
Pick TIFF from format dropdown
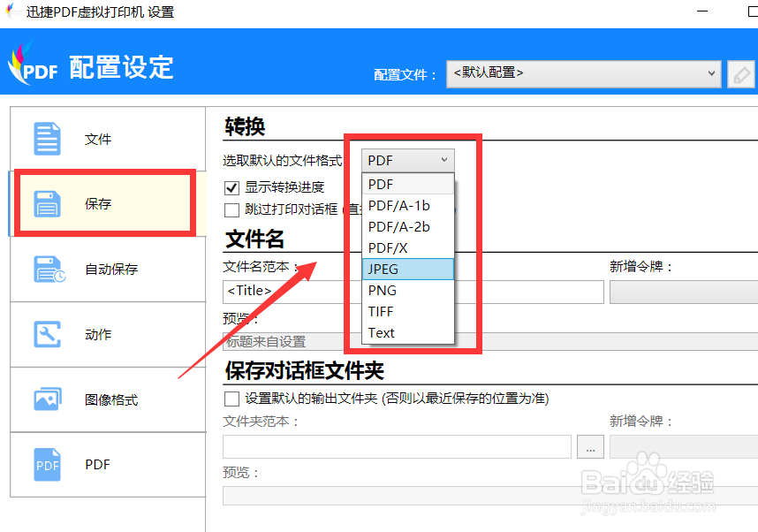408,311
